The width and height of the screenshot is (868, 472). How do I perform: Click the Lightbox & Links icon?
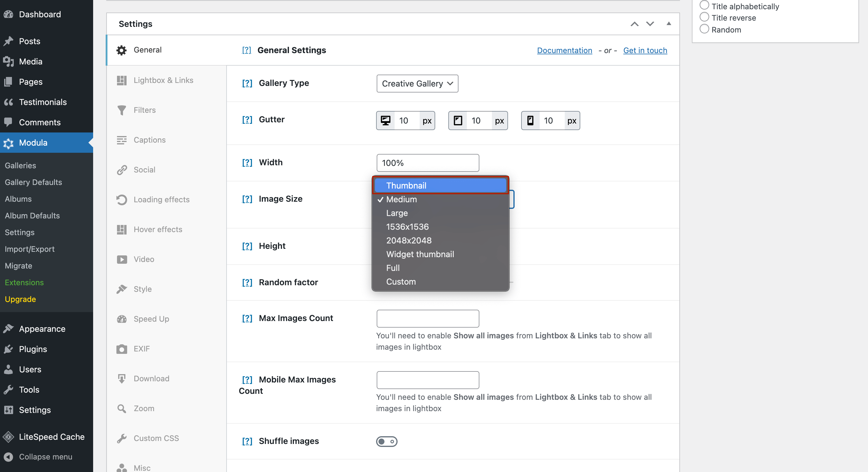coord(121,80)
